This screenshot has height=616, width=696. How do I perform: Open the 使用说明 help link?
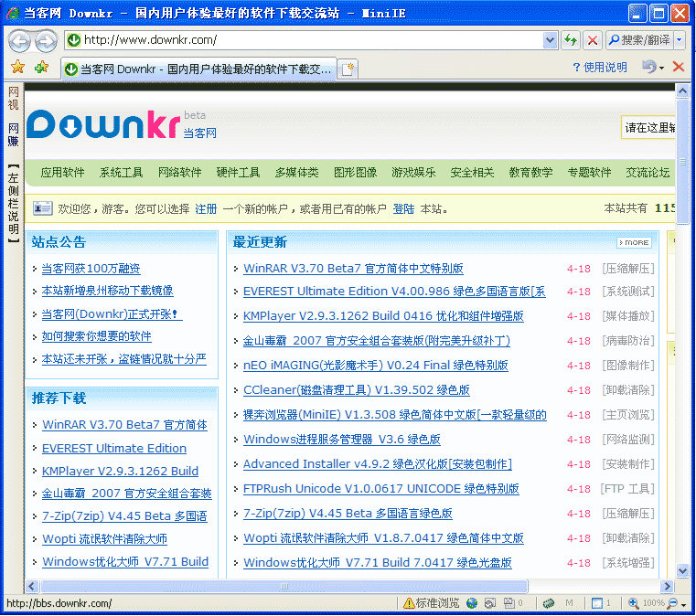tap(600, 68)
